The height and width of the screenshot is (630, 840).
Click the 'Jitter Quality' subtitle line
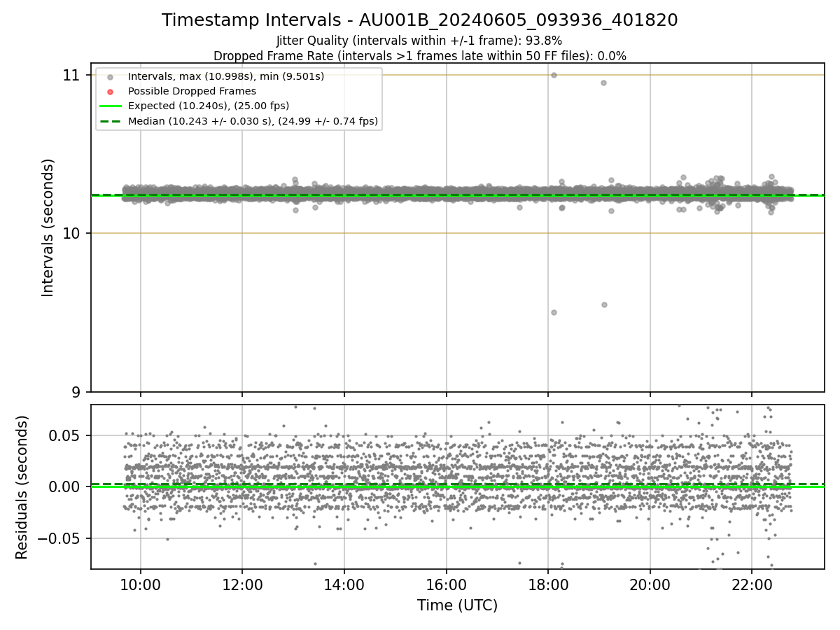click(420, 41)
